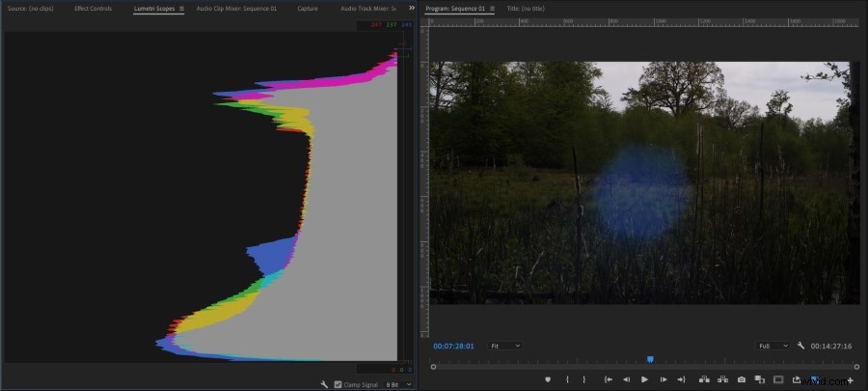The image size is (868, 391).
Task: Click the duration readout 00:14:27:16
Action: click(x=831, y=347)
